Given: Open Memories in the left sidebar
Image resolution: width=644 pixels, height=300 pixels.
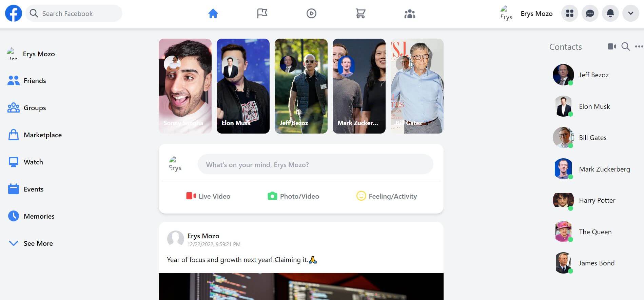Looking at the screenshot, I should point(31,216).
